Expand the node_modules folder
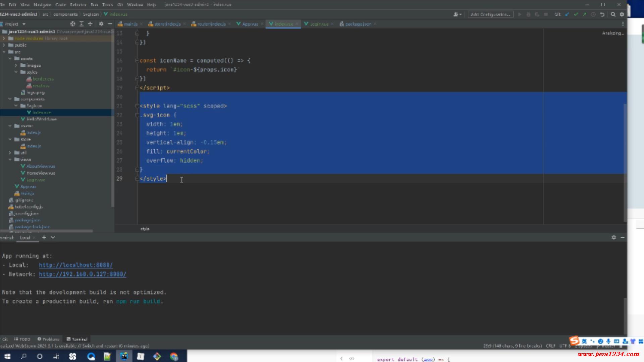This screenshot has height=362, width=644. coord(4,38)
